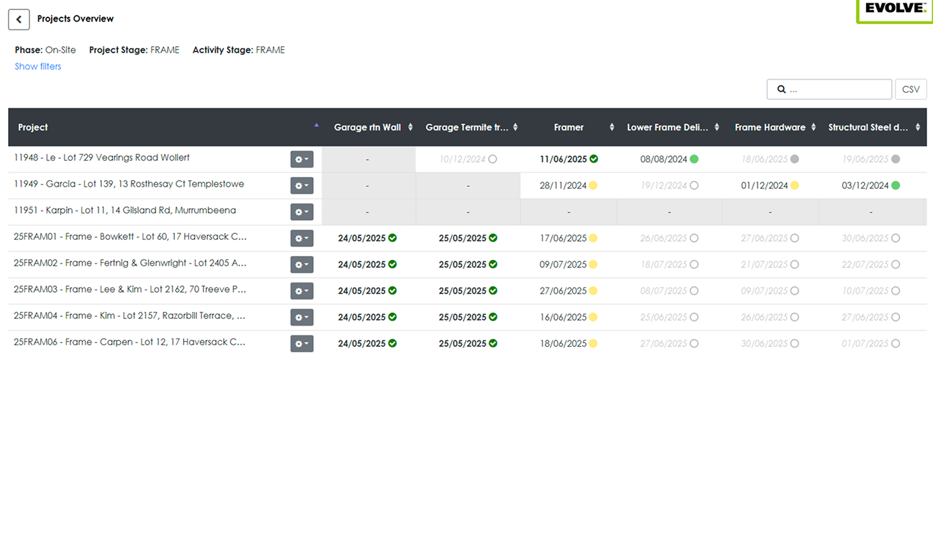Screen dimensions: 933x560
Task: Sort by Framer column header
Action: [x=569, y=127]
